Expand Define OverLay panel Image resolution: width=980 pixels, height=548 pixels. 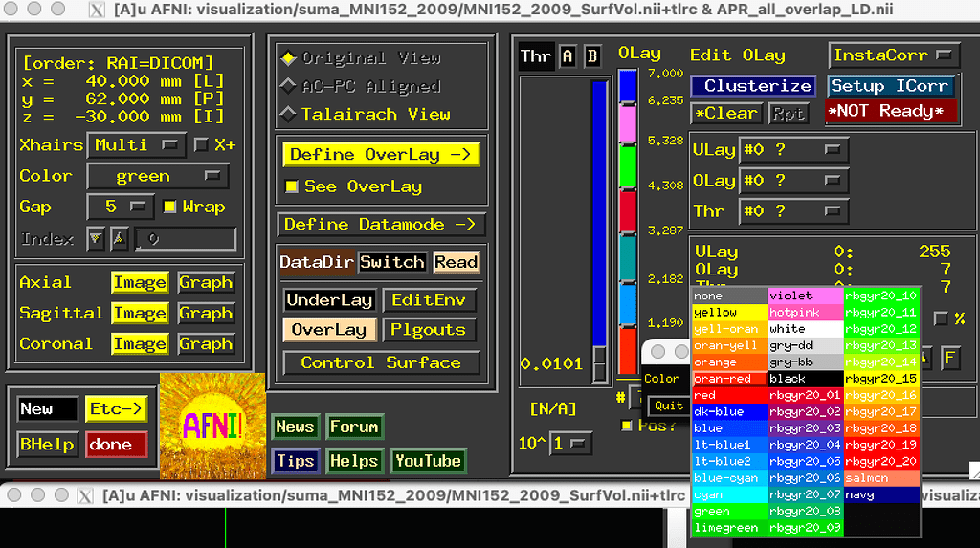(x=381, y=154)
